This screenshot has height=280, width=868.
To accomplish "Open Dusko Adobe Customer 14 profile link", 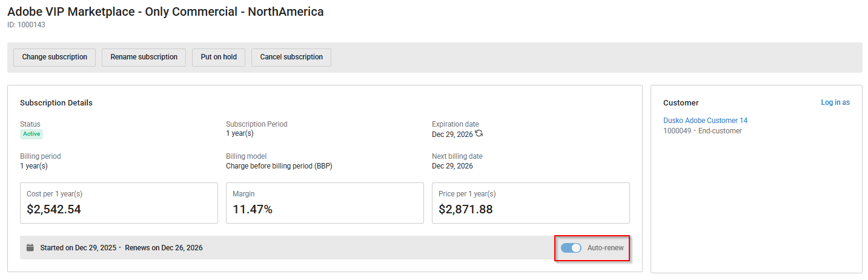I will pyautogui.click(x=705, y=121).
